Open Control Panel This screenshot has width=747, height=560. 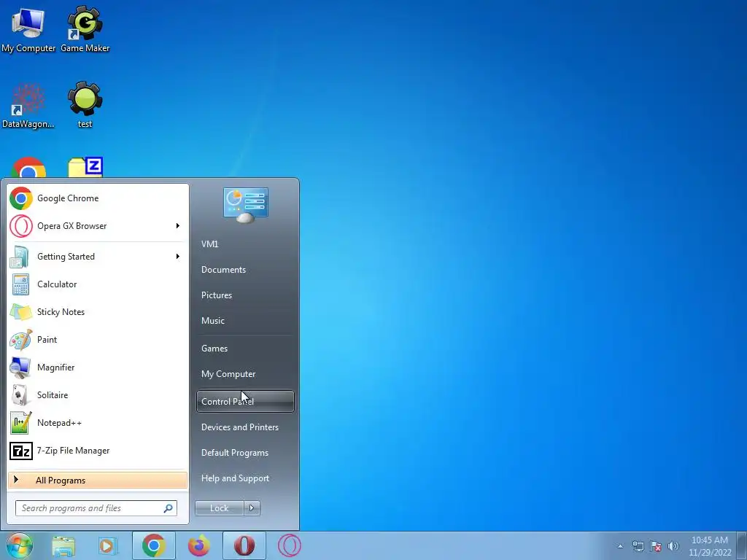click(x=245, y=402)
